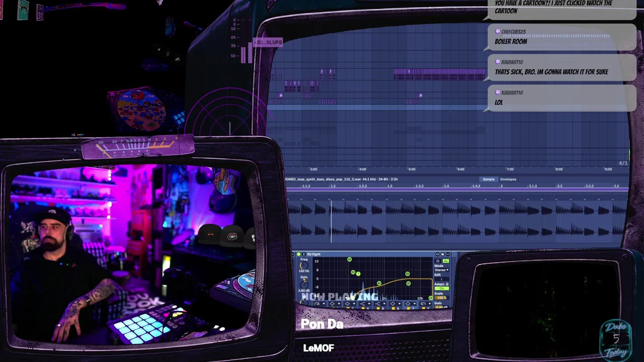Open band 6 filter type dropdown
The height and width of the screenshot is (362, 644).
click(x=395, y=304)
